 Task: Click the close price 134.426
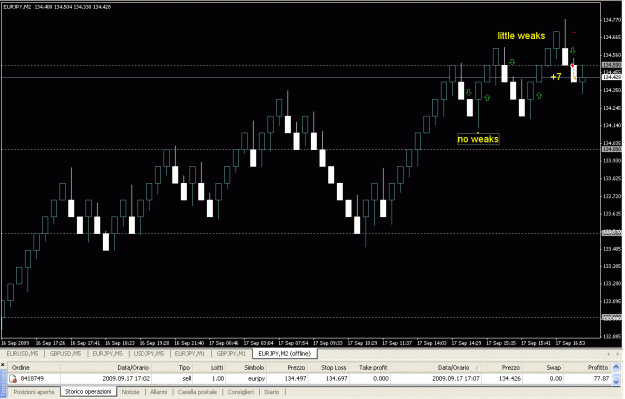coord(511,379)
